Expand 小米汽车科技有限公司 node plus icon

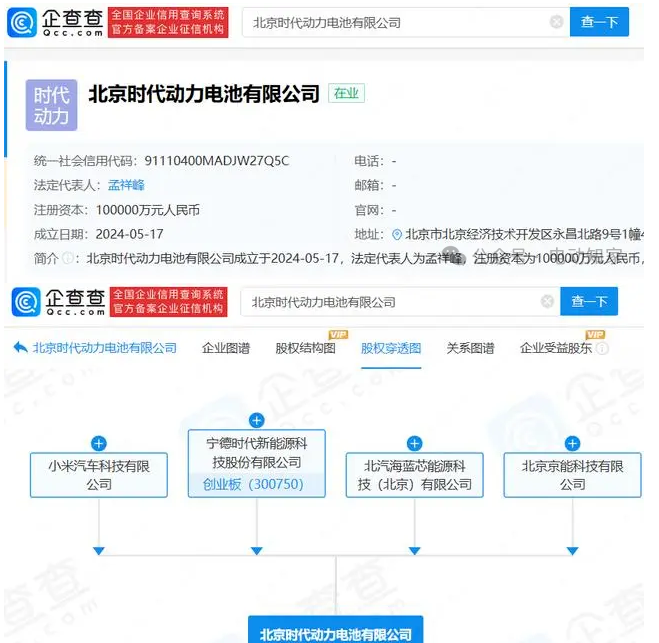tap(99, 443)
